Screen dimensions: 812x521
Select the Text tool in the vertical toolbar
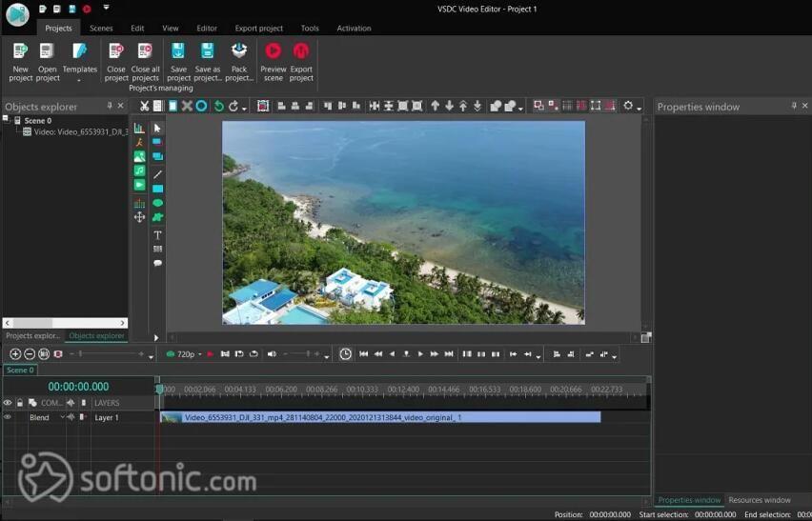coord(157,234)
